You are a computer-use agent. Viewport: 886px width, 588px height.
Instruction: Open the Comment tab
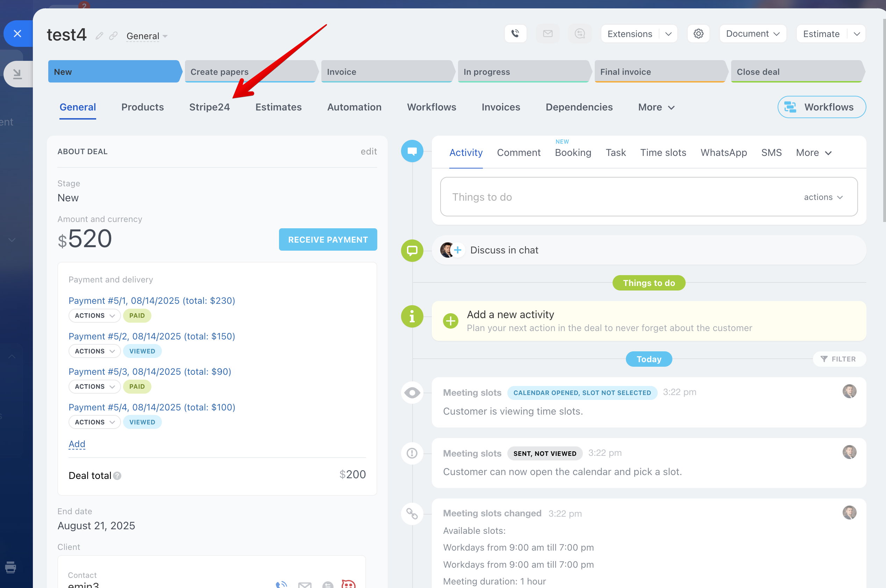click(x=519, y=153)
